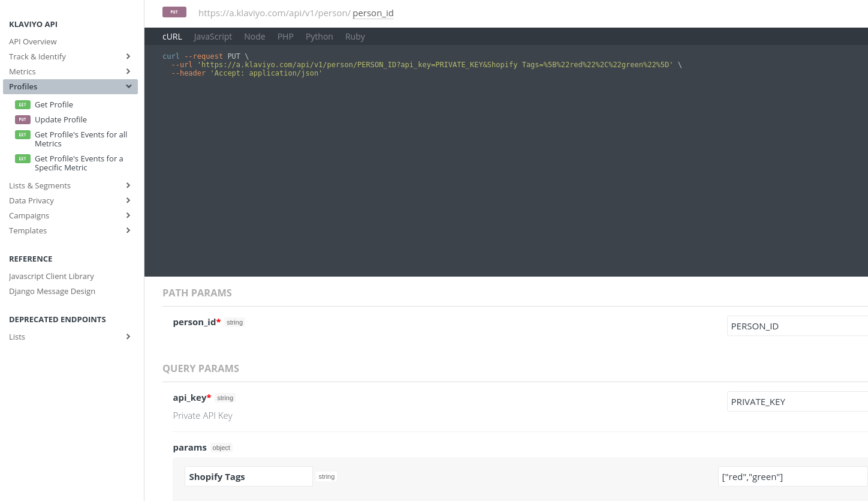Expand Campaigns section chevron
This screenshot has height=501, width=868.
click(x=128, y=215)
